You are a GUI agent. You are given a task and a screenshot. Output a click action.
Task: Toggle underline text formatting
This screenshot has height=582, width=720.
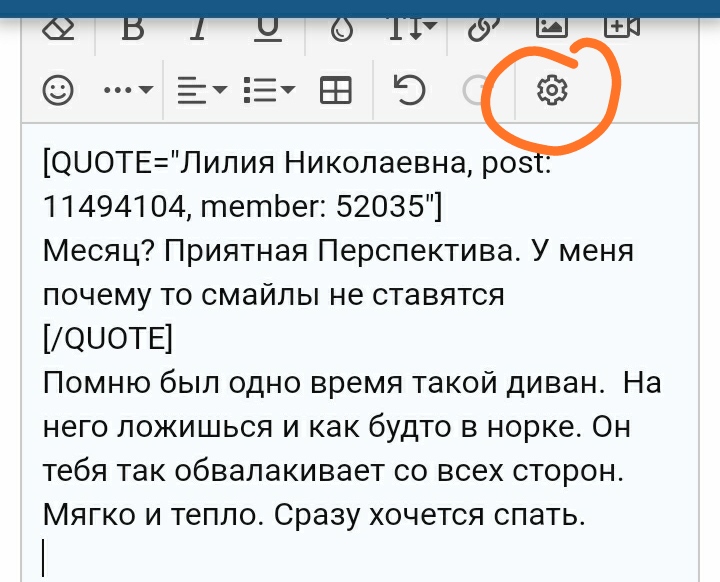[x=268, y=30]
